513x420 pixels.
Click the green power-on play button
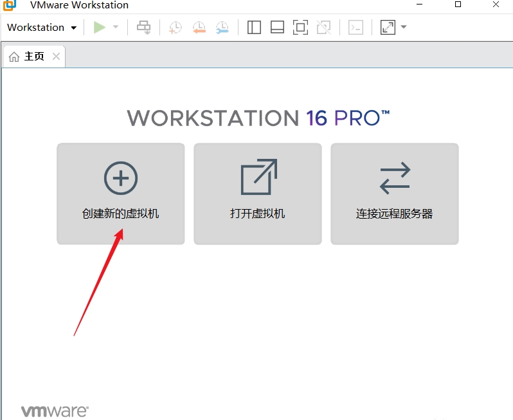click(100, 27)
